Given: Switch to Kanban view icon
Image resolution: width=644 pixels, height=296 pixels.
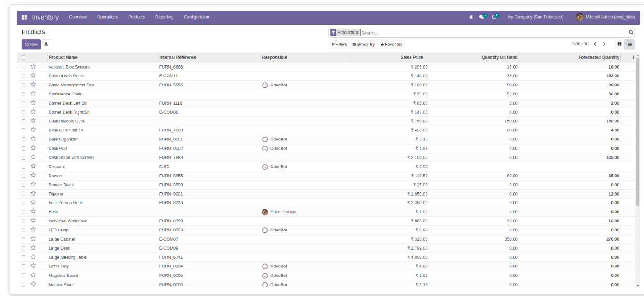Looking at the screenshot, I should pos(619,44).
